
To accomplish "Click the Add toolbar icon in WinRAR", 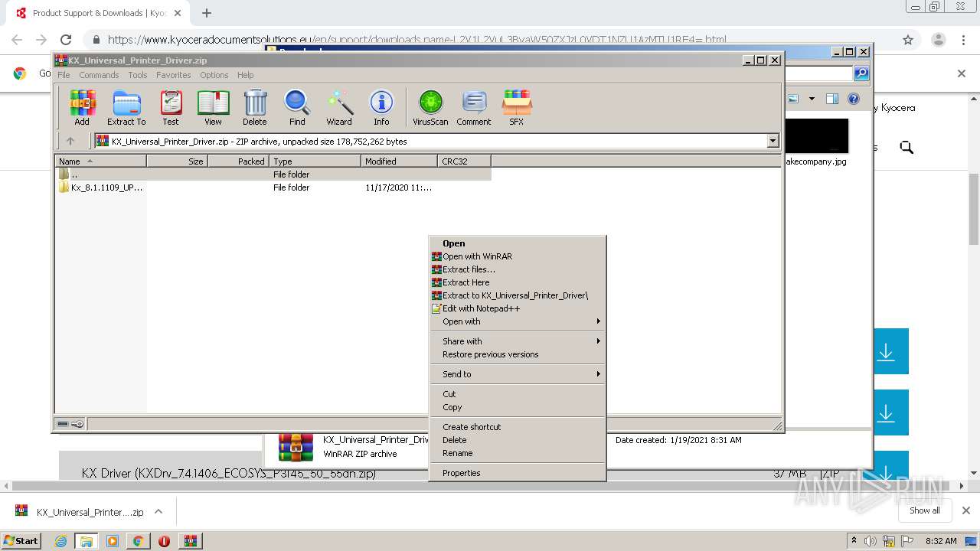I will [x=82, y=108].
